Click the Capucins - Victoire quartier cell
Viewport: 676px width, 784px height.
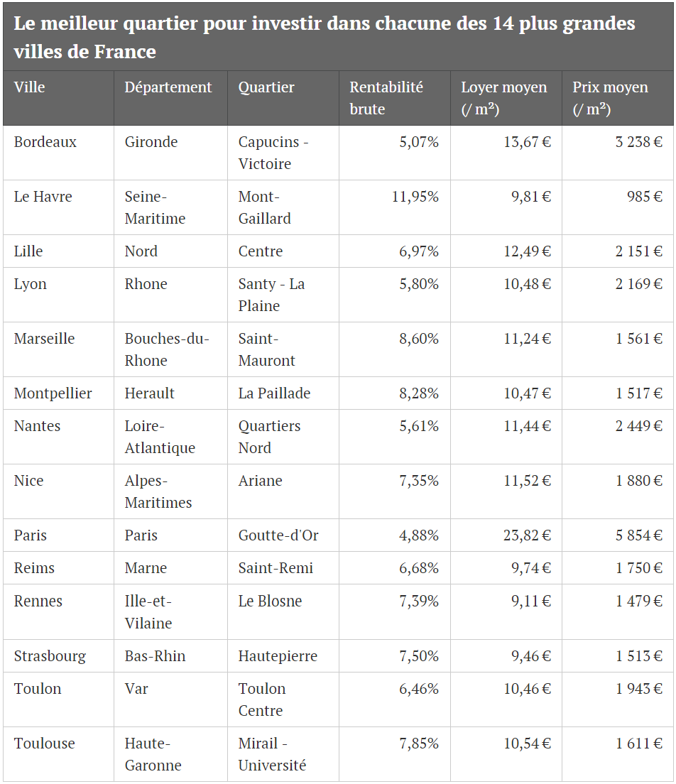click(273, 153)
